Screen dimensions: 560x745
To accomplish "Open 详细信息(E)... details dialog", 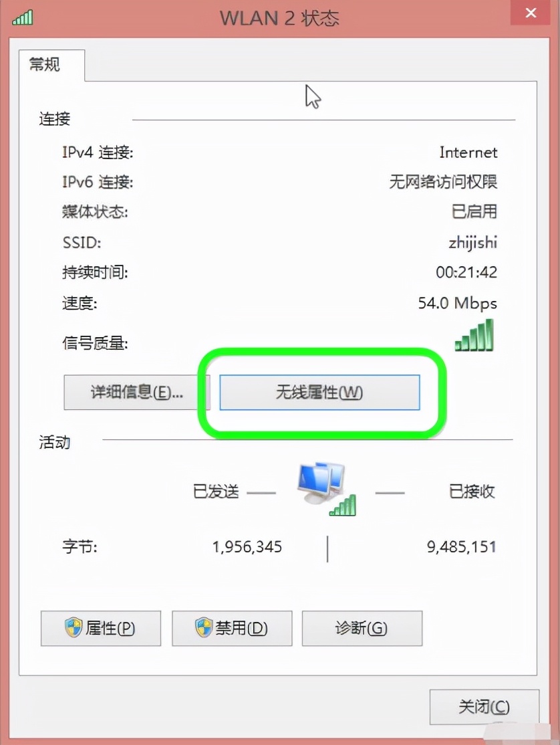I will point(130,393).
